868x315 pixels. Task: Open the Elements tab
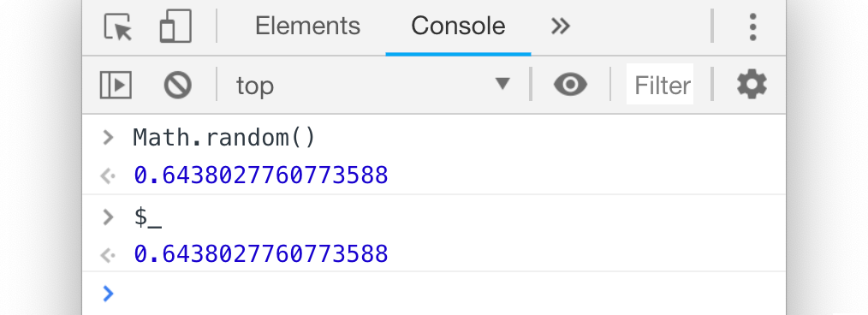307,26
